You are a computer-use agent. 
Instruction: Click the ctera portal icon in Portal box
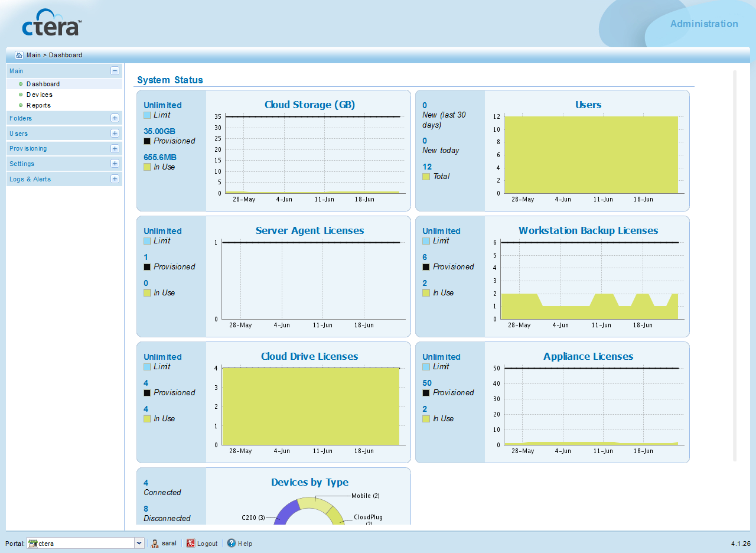coord(33,544)
